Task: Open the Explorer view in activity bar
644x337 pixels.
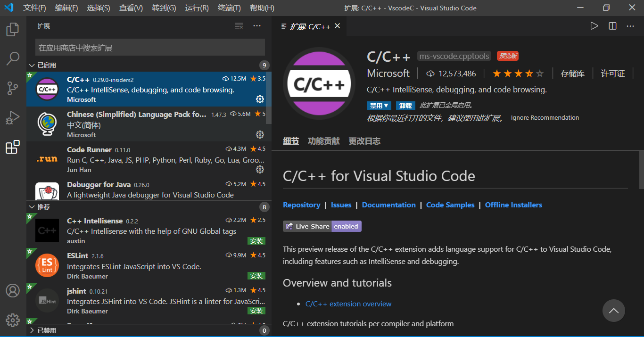Action: point(13,30)
